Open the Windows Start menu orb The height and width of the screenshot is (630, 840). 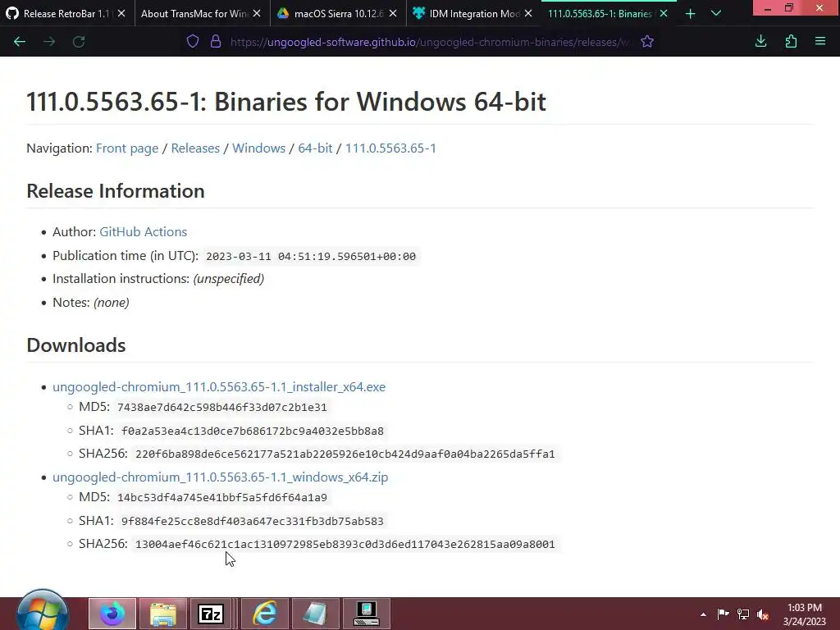tap(43, 612)
